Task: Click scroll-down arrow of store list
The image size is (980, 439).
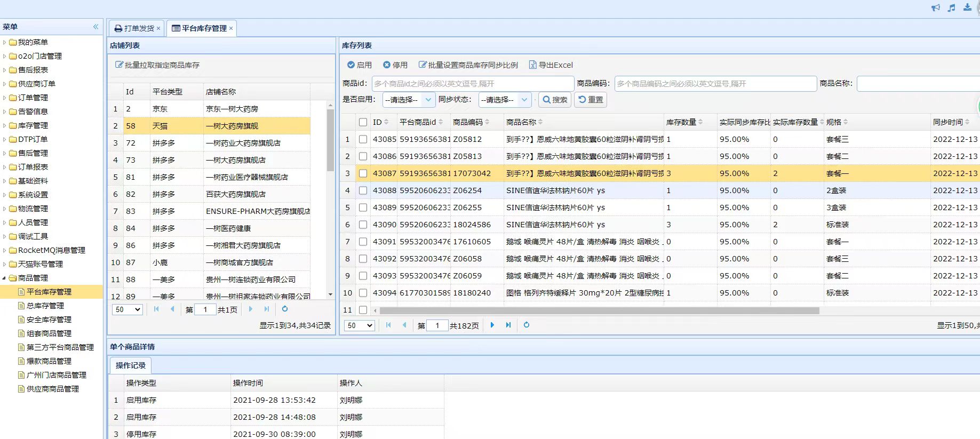Action: coord(330,294)
